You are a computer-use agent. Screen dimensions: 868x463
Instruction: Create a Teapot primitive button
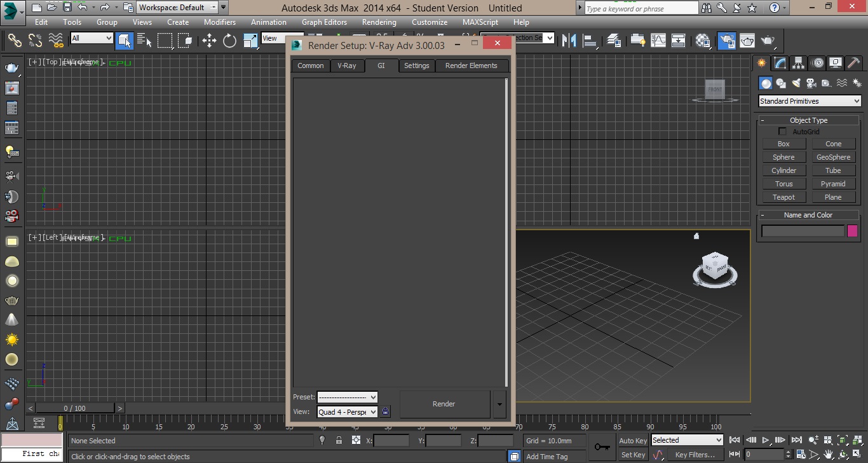783,197
